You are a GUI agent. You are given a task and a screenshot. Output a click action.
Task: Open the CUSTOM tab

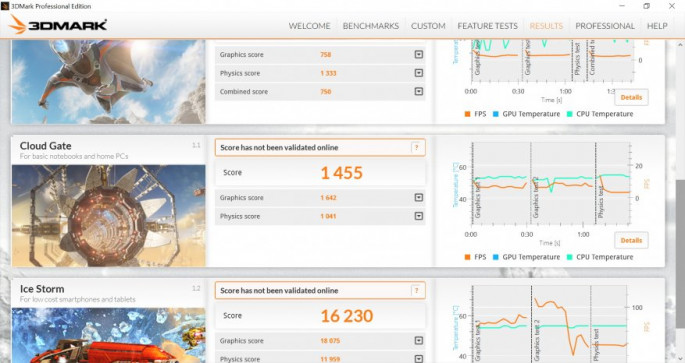coord(428,26)
